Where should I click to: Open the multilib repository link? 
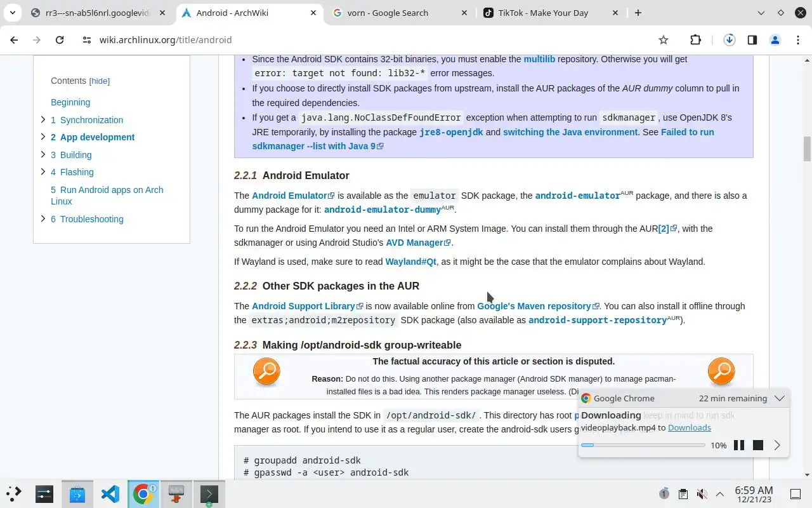[539, 59]
